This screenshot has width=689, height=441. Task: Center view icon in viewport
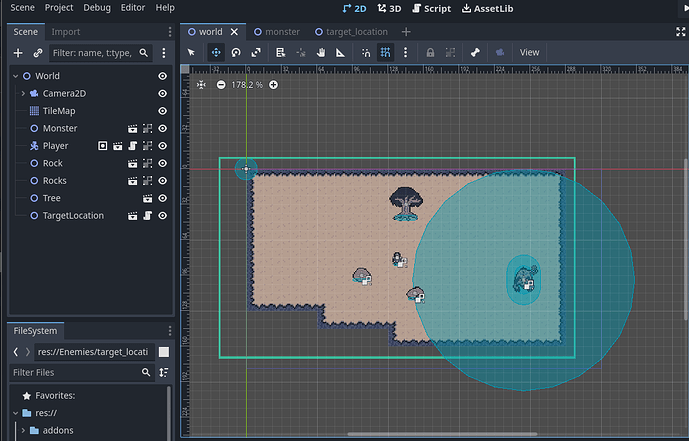(x=201, y=85)
